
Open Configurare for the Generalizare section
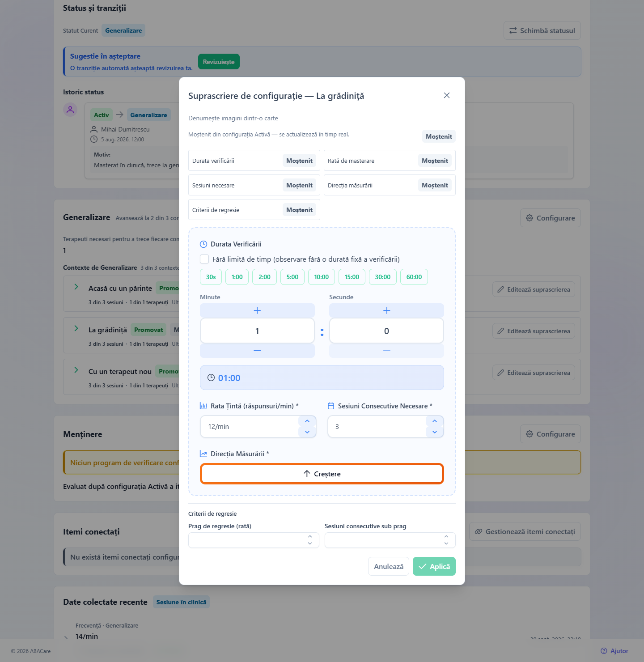coord(551,218)
